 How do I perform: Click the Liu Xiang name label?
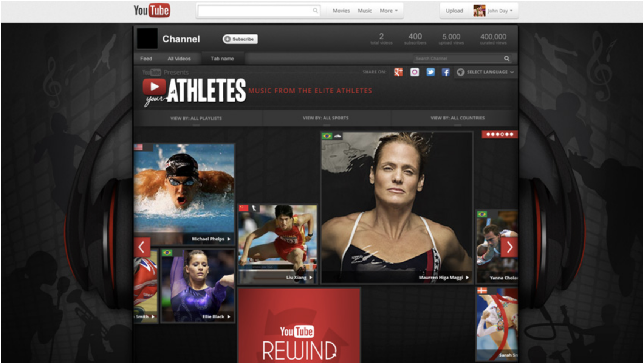(296, 278)
